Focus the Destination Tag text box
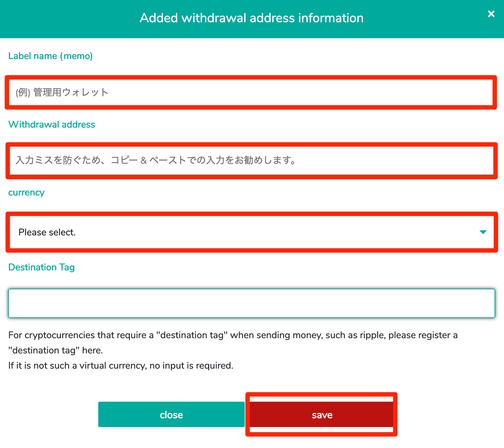504x448 pixels. click(251, 303)
